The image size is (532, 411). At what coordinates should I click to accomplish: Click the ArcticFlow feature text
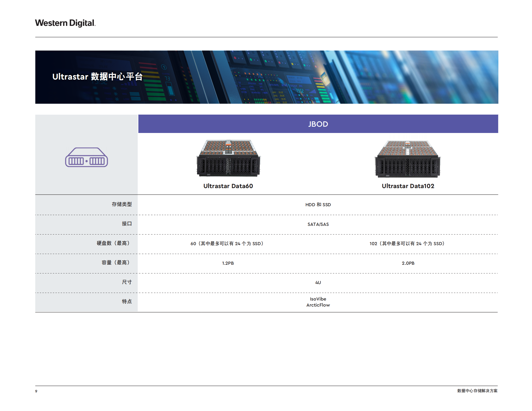tap(318, 305)
